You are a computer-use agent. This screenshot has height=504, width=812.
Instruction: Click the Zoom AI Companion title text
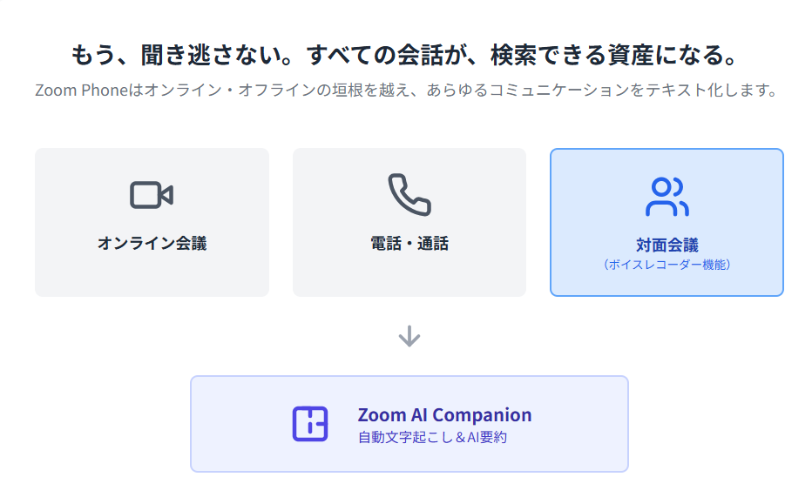(x=444, y=415)
